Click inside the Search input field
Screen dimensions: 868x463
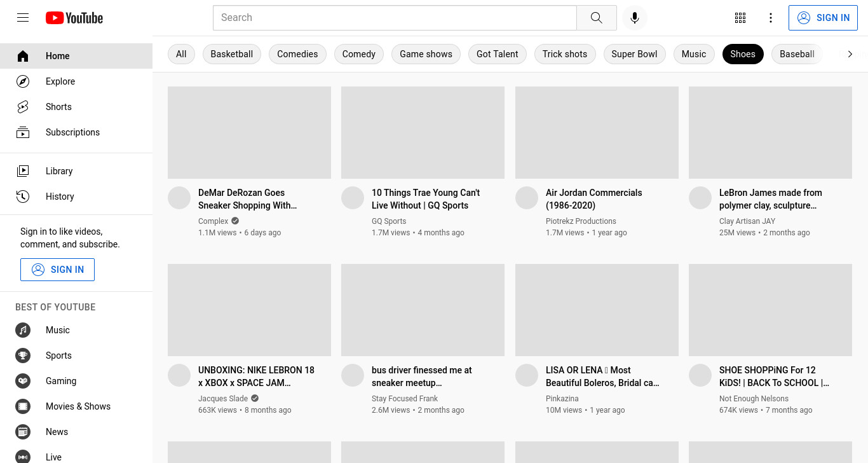tap(395, 18)
